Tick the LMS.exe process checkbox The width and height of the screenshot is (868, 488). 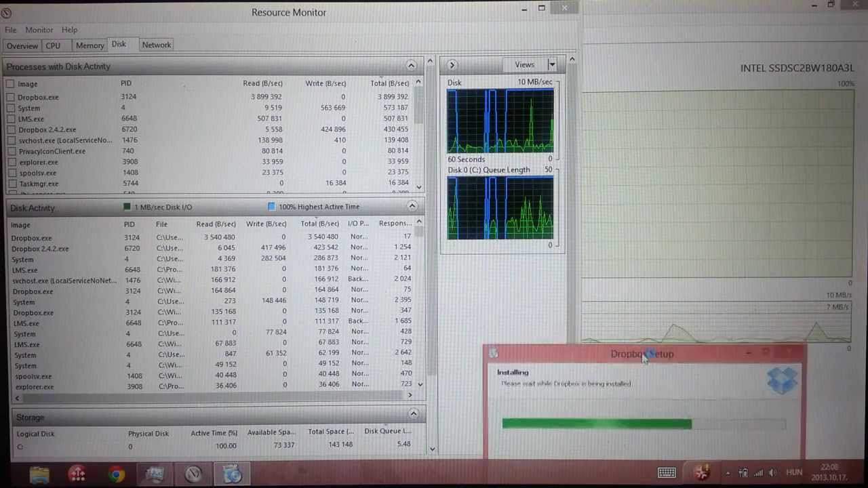[10, 119]
